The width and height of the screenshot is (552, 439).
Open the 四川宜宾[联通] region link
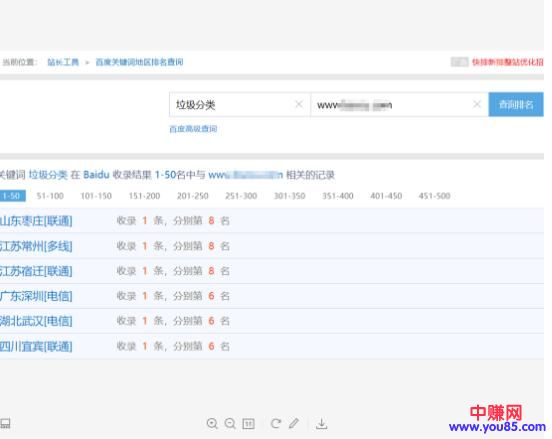coord(36,346)
